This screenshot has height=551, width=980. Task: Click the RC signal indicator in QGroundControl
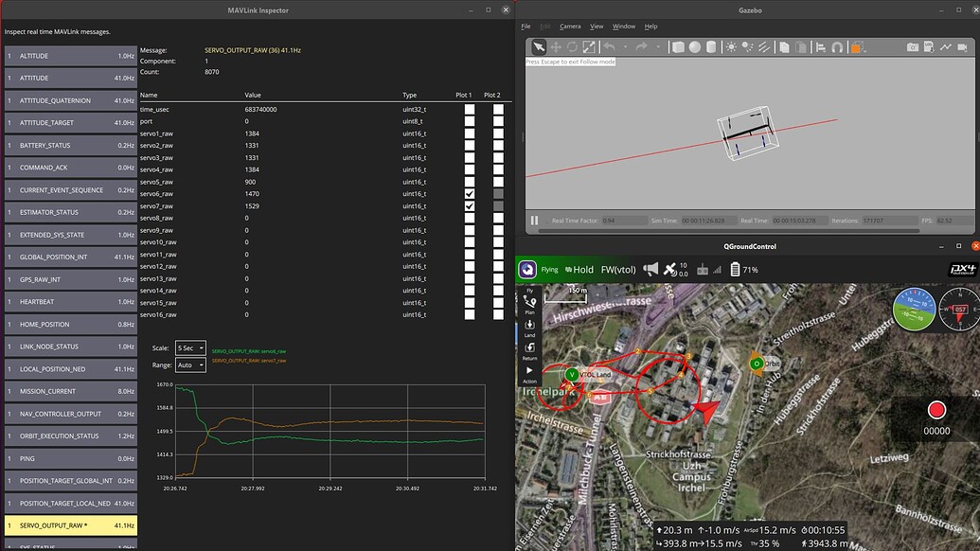tap(709, 269)
